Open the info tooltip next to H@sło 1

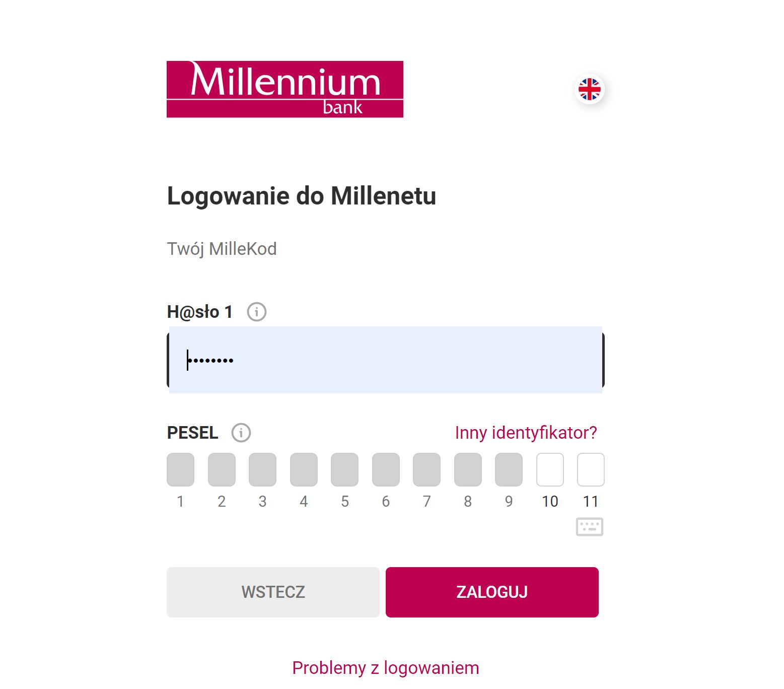click(257, 311)
